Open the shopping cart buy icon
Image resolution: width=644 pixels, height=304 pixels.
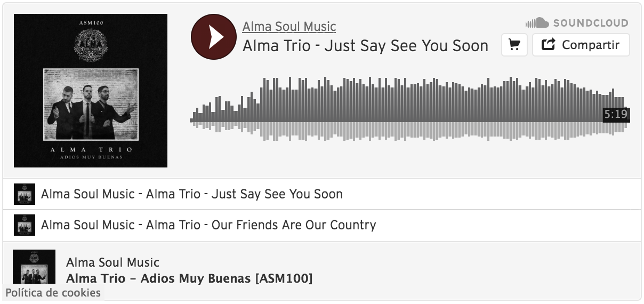pos(514,45)
